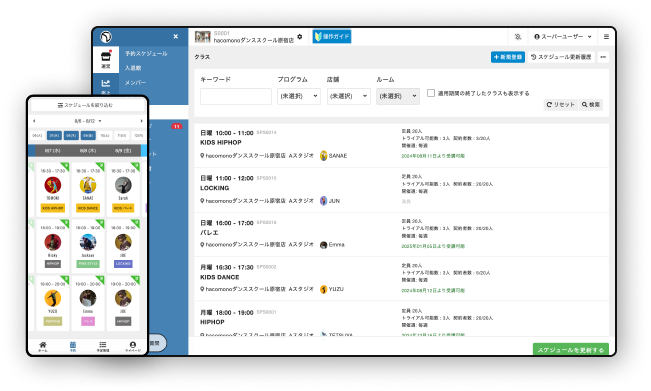Open the ルーム dropdown
651x391 pixels.
point(398,96)
